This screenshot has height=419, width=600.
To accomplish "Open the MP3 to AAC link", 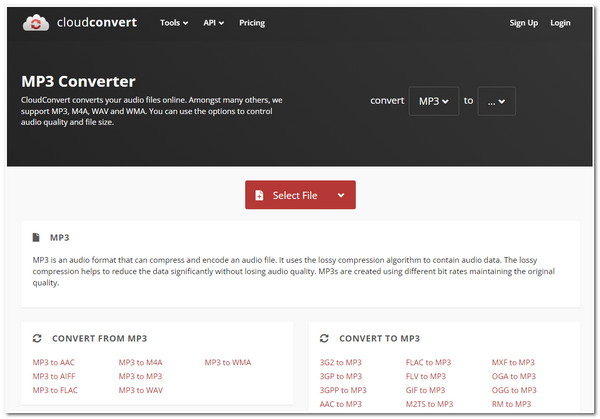I will 54,362.
